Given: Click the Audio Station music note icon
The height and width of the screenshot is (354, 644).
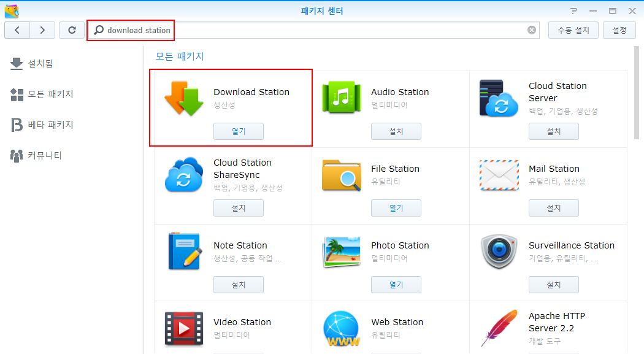Looking at the screenshot, I should point(342,98).
